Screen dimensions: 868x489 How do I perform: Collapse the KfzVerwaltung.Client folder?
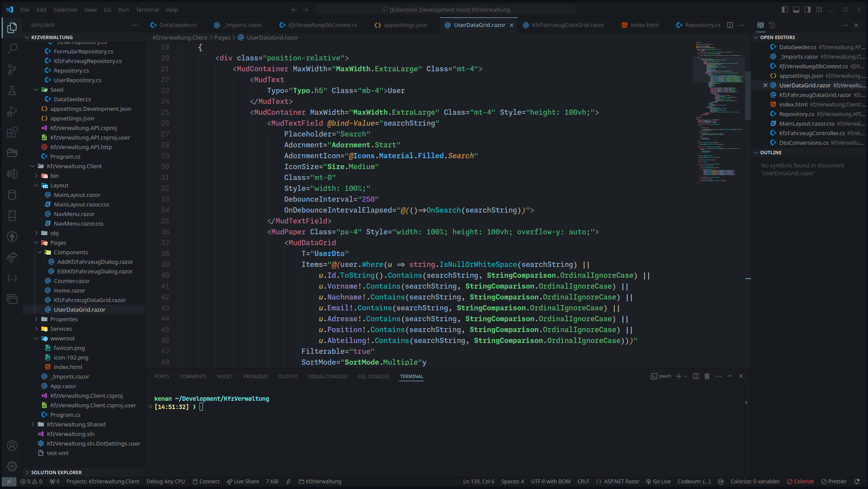(33, 166)
